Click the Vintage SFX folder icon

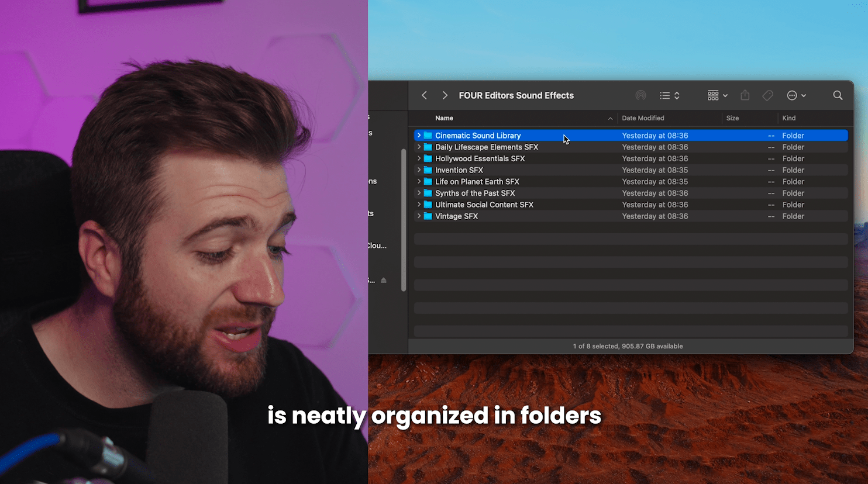point(428,216)
